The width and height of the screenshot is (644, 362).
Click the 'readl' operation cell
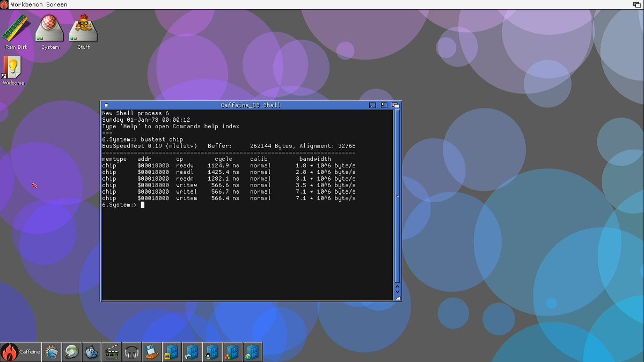coord(185,172)
